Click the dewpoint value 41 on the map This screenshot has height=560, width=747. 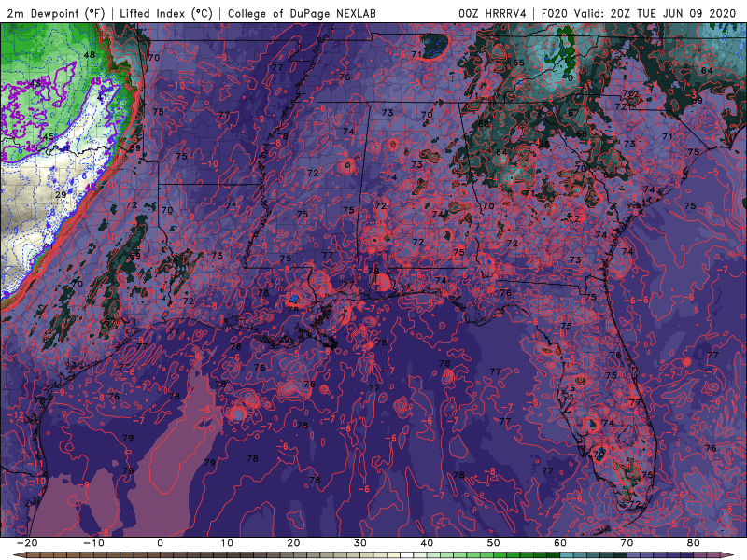tap(102, 98)
